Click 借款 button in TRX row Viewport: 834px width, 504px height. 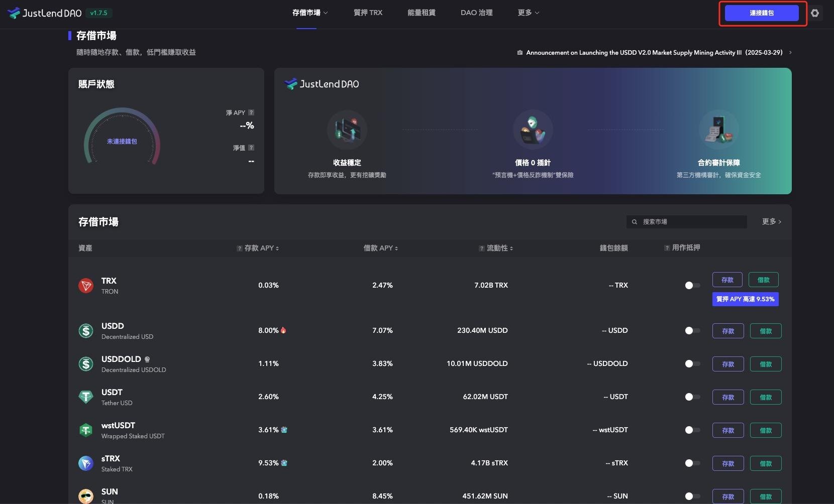tap(764, 280)
